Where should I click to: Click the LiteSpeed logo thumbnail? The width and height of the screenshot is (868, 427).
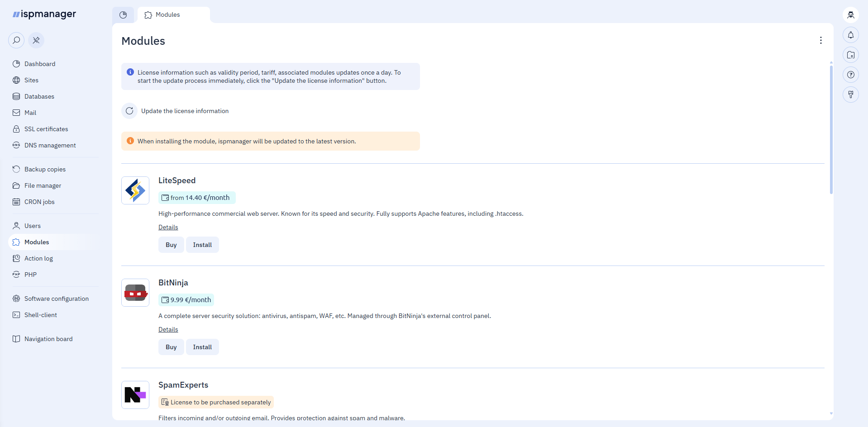click(x=135, y=190)
